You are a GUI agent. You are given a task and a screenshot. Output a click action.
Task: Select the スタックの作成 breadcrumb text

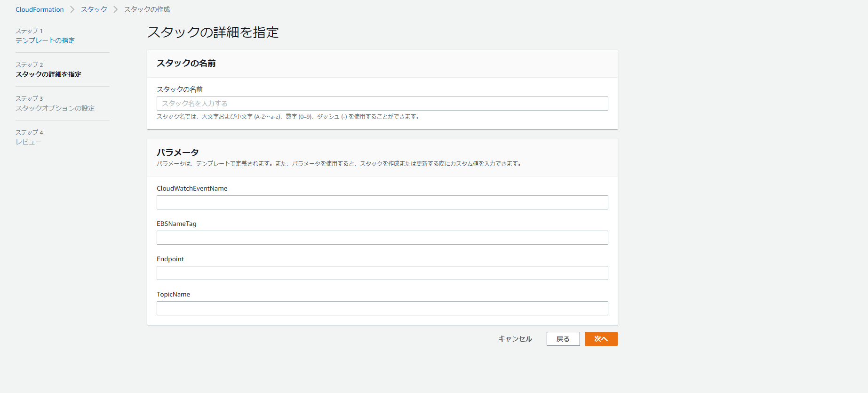click(x=147, y=9)
